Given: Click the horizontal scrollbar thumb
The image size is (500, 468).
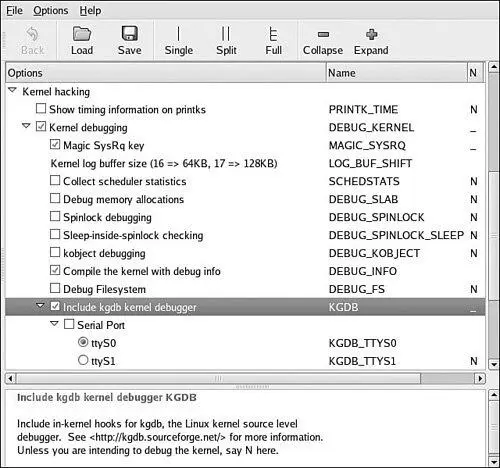Looking at the screenshot, I should (x=218, y=379).
